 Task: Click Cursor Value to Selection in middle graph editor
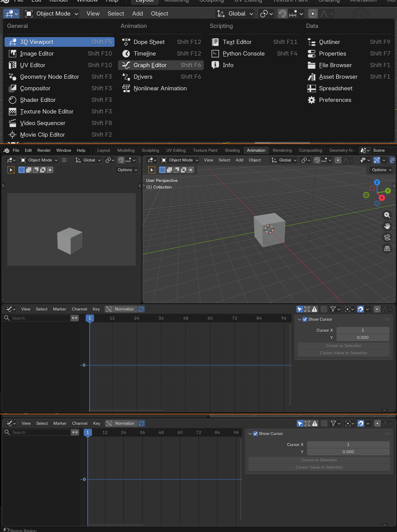pos(343,353)
